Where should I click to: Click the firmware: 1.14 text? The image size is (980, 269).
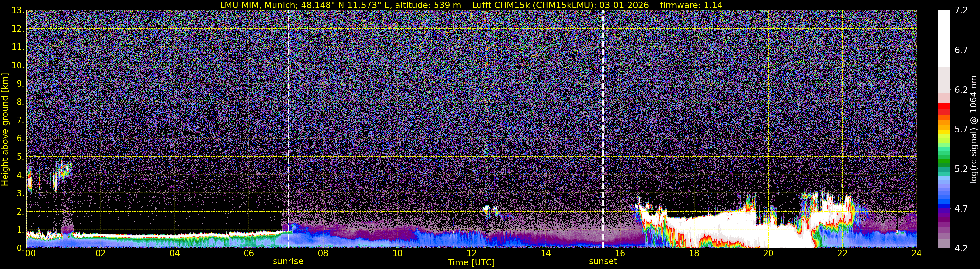(691, 5)
